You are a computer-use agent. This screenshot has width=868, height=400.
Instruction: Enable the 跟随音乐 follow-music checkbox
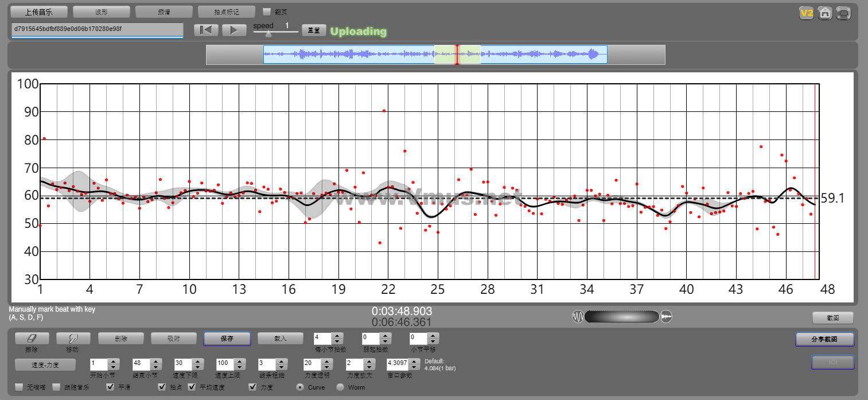coord(56,387)
